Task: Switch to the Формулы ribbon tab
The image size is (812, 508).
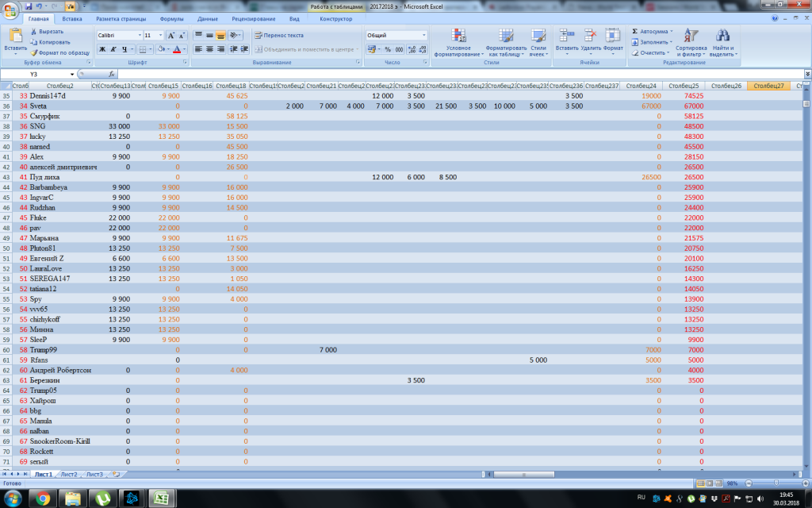Action: 171,18
